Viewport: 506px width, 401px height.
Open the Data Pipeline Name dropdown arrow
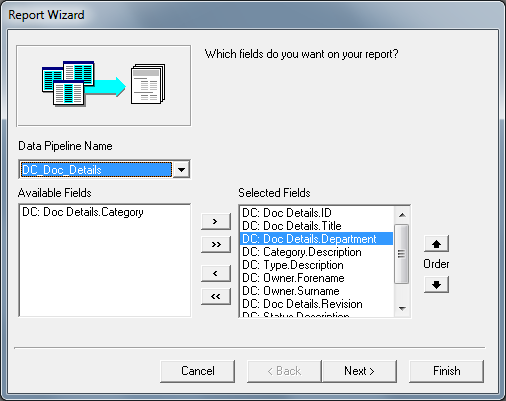click(181, 169)
